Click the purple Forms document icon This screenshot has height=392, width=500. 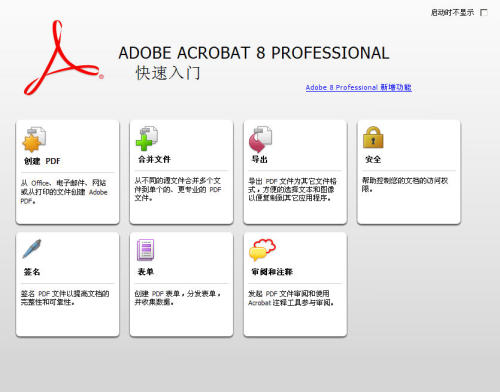tap(145, 250)
